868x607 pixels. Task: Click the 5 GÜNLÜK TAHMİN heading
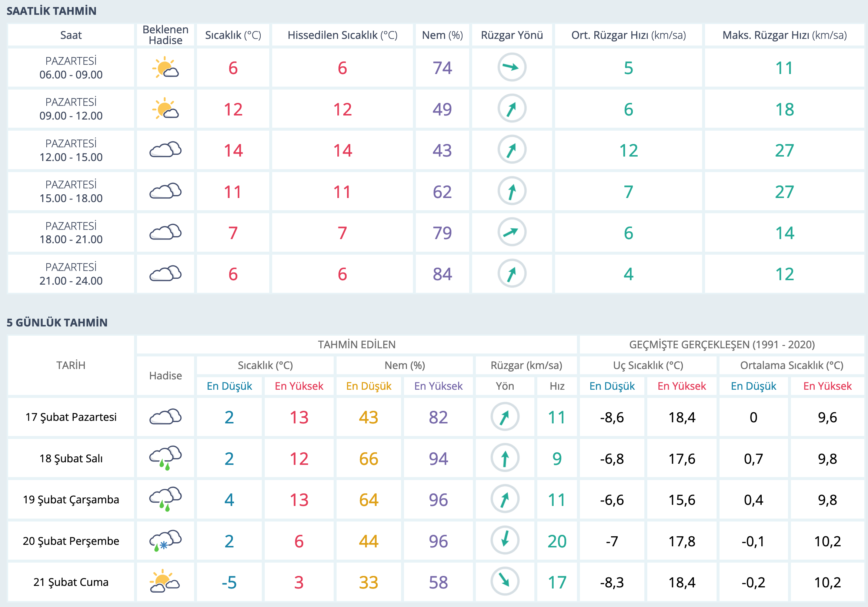(x=57, y=322)
